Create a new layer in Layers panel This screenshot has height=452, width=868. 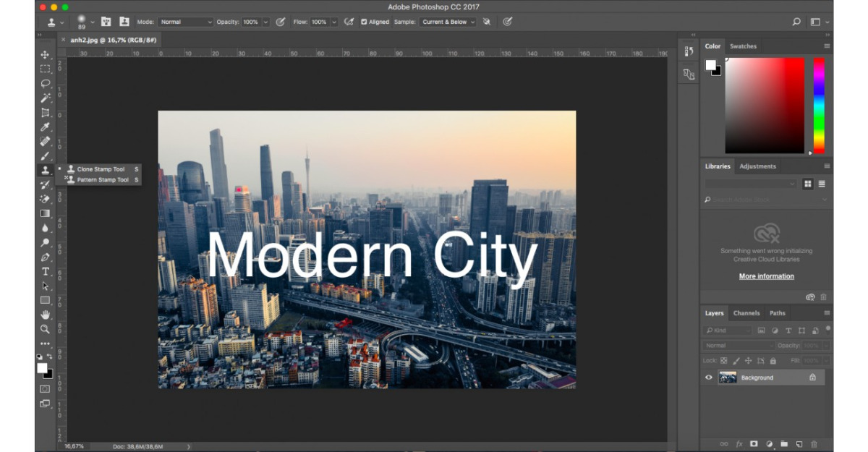(x=799, y=443)
